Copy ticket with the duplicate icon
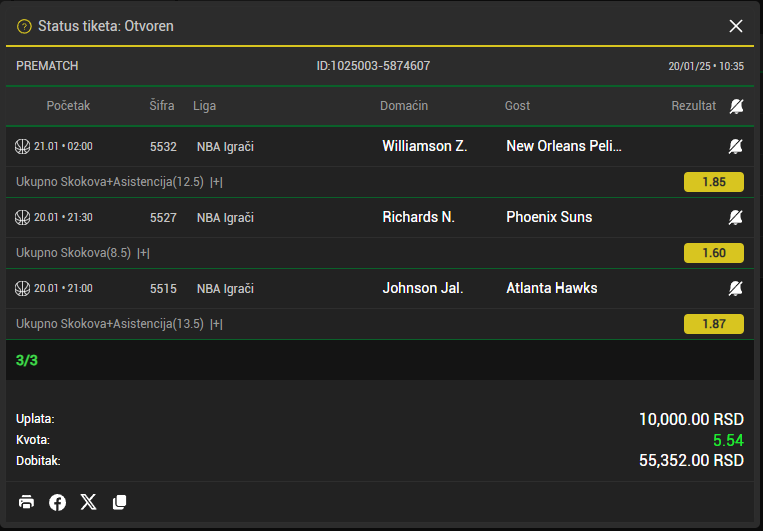The height and width of the screenshot is (531, 763). pyautogui.click(x=119, y=502)
